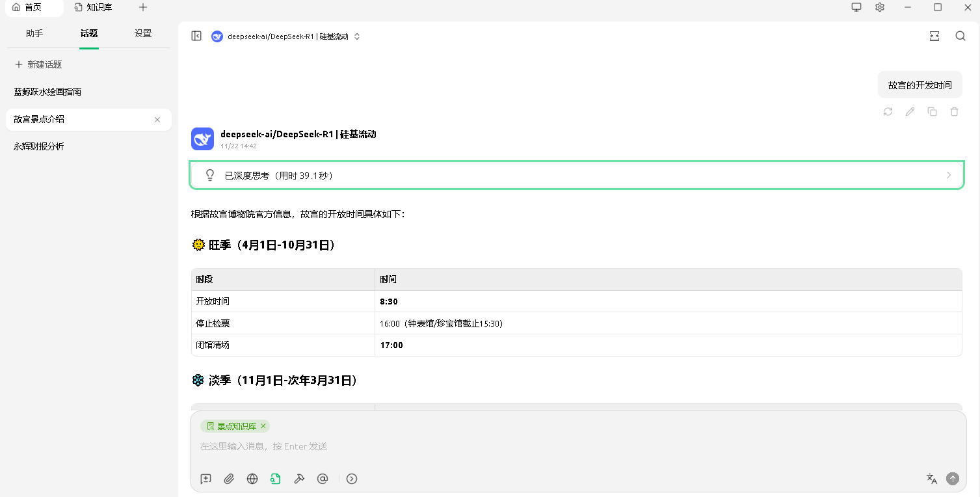Click the 淡季 section heading
Image resolution: width=980 pixels, height=497 pixels.
pos(274,380)
